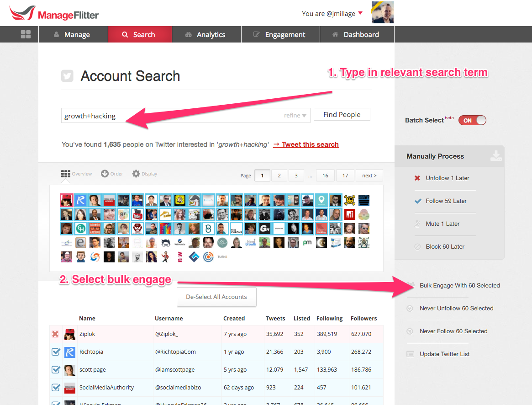Click the De-Select All Accounts button
532x405 pixels.
[x=216, y=297]
